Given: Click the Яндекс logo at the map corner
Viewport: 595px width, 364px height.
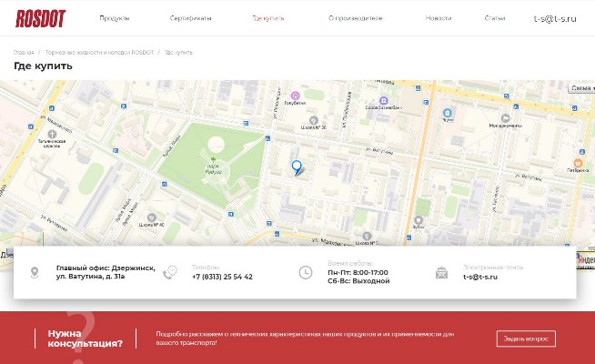Looking at the screenshot, I should 586,260.
